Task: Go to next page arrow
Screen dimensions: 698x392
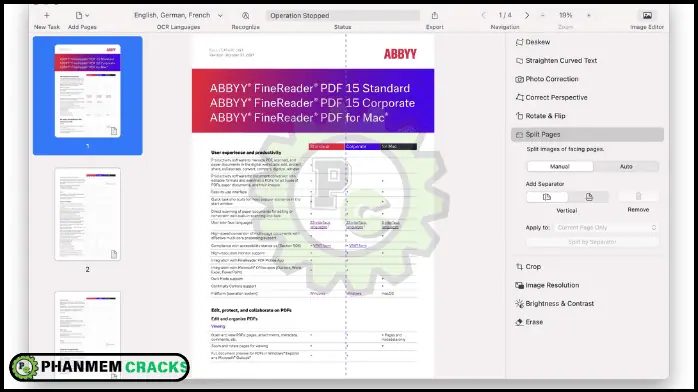Action: point(527,15)
